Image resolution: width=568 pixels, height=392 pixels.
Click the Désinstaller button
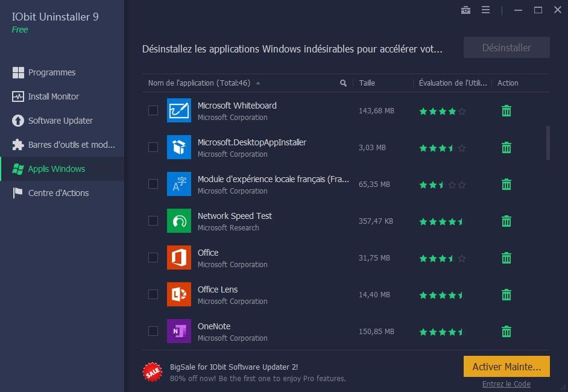click(506, 48)
